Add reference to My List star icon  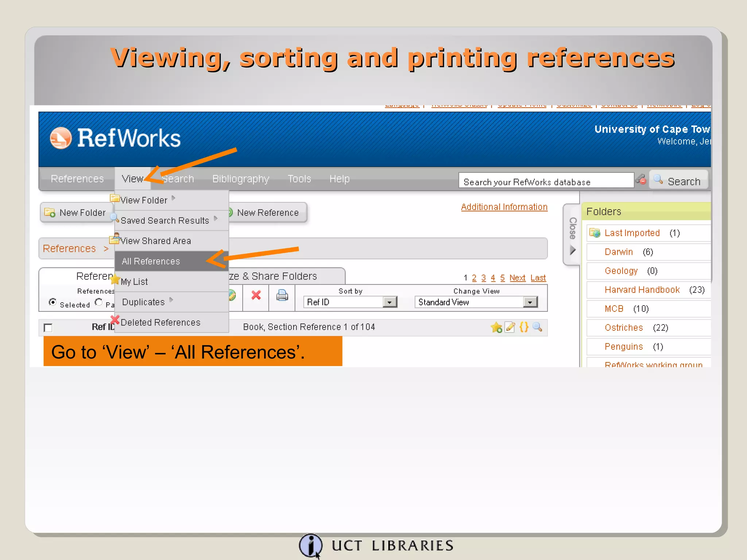496,327
